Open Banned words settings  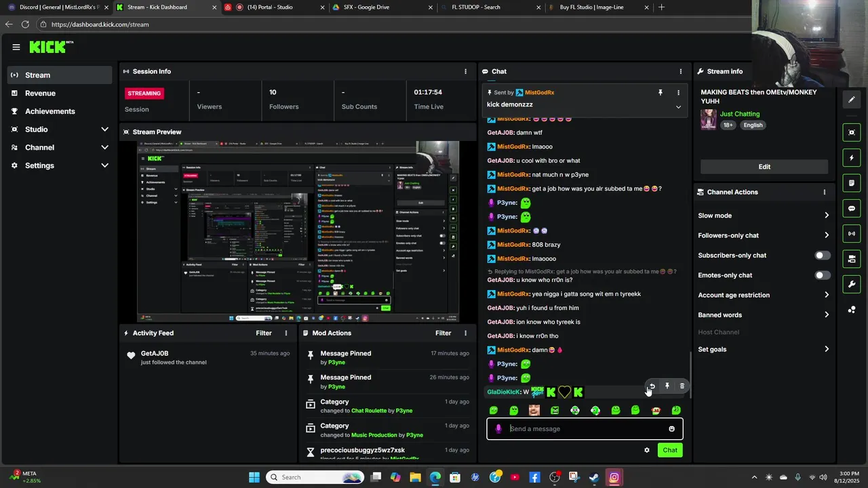[x=764, y=315]
